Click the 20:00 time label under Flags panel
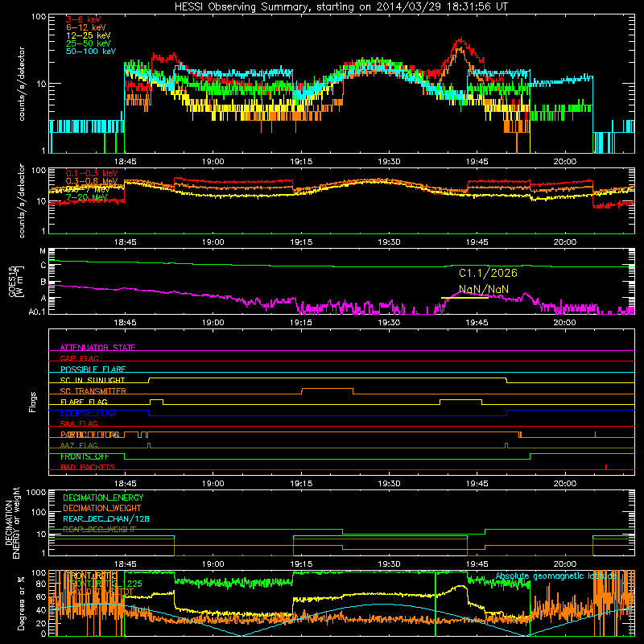This screenshot has width=644, height=644. (x=565, y=484)
